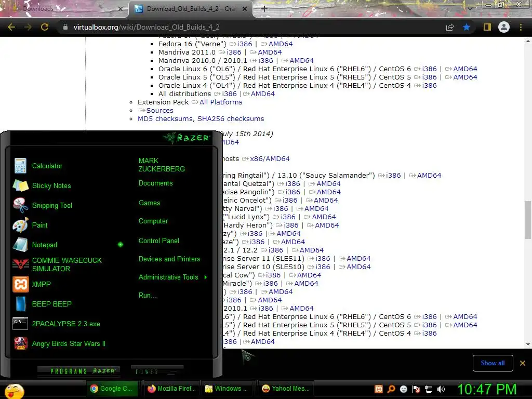View site information padlock icon
Image resolution: width=532 pixels, height=399 pixels.
coord(65,27)
